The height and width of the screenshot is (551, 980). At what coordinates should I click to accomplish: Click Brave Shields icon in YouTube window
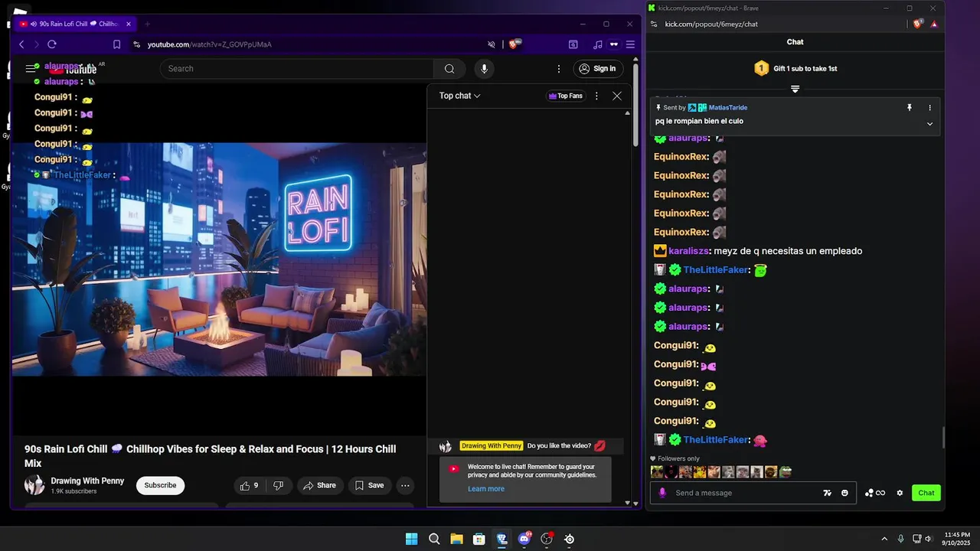(x=514, y=44)
